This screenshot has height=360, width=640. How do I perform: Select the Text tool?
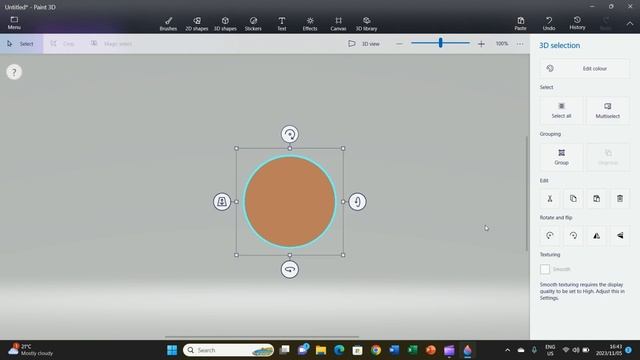click(x=282, y=24)
